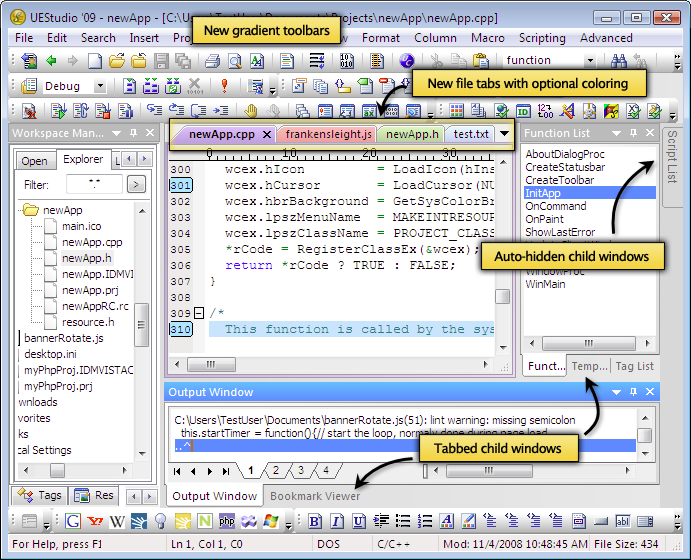Print the current document
This screenshot has width=691, height=560.
pyautogui.click(x=212, y=61)
